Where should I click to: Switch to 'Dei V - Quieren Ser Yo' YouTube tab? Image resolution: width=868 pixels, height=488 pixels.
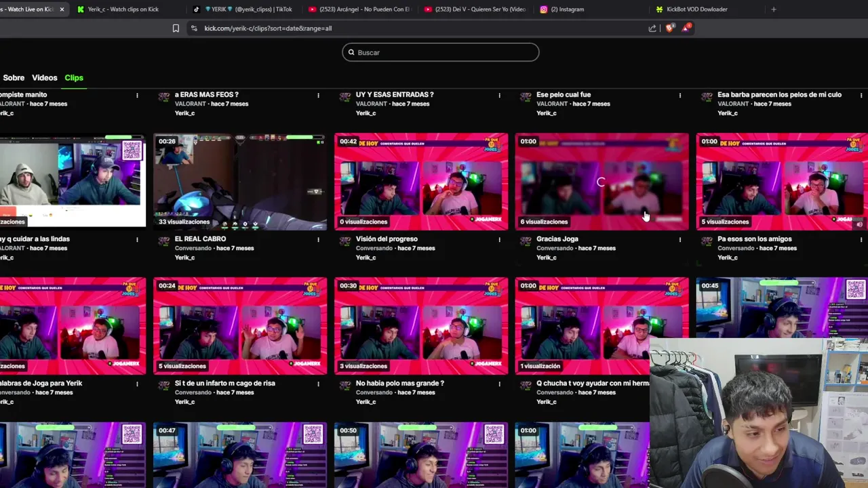tap(475, 9)
